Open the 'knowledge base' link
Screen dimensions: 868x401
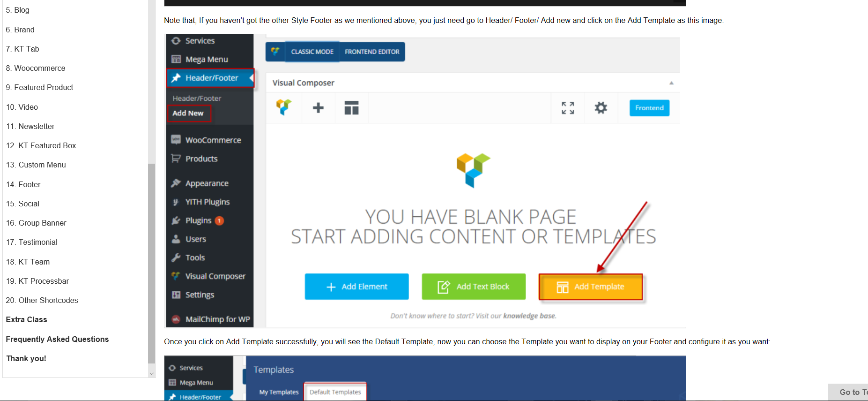pyautogui.click(x=529, y=316)
